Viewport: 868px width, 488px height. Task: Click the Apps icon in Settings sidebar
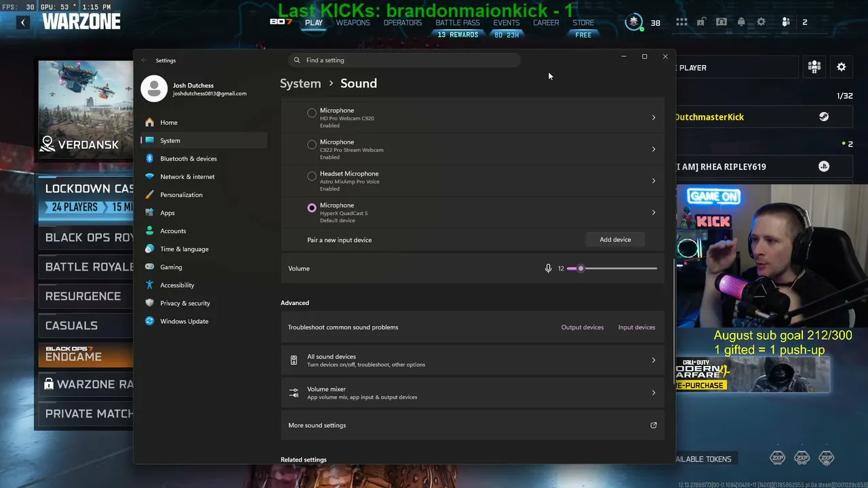(x=150, y=213)
